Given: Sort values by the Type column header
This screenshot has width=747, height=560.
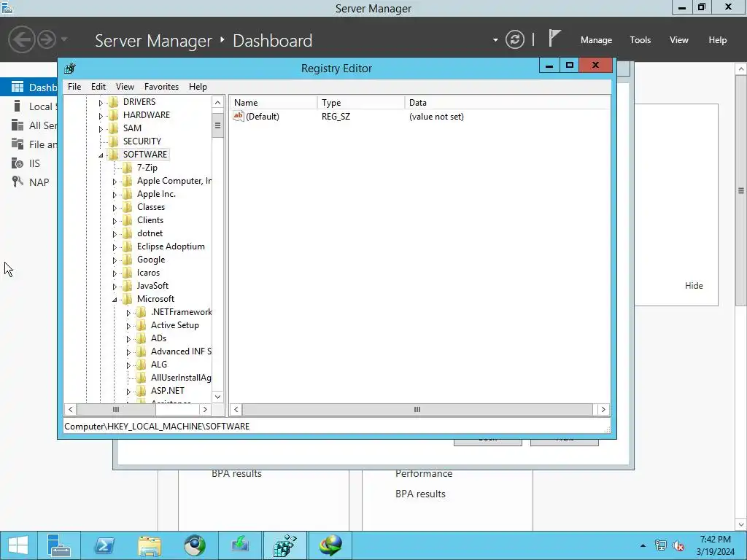Looking at the screenshot, I should [361, 102].
